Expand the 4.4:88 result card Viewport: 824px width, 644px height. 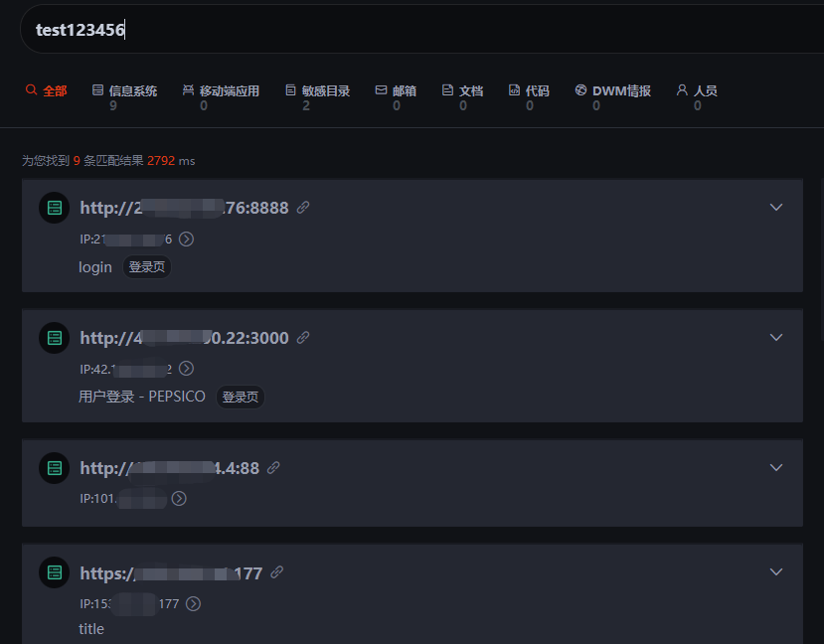click(x=775, y=467)
